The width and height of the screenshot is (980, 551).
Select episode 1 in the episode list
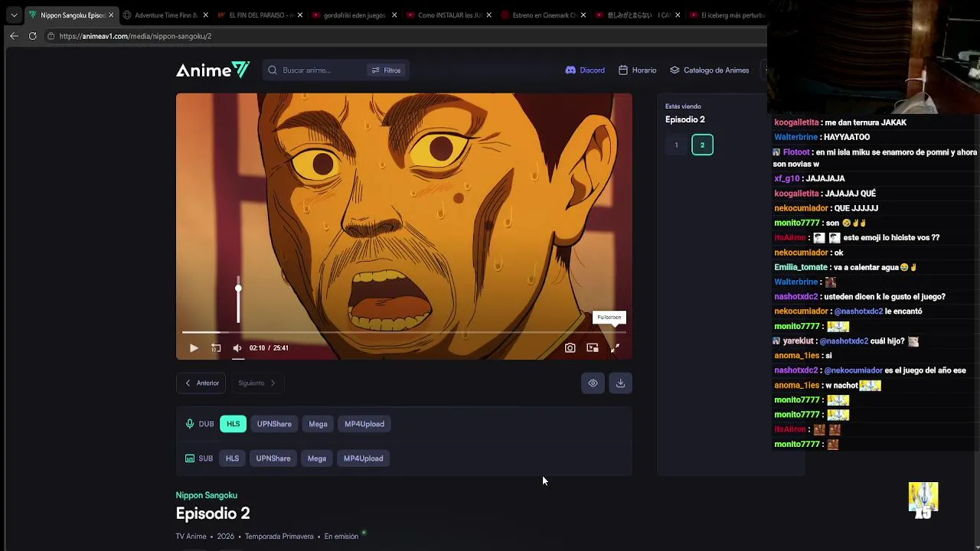(676, 145)
